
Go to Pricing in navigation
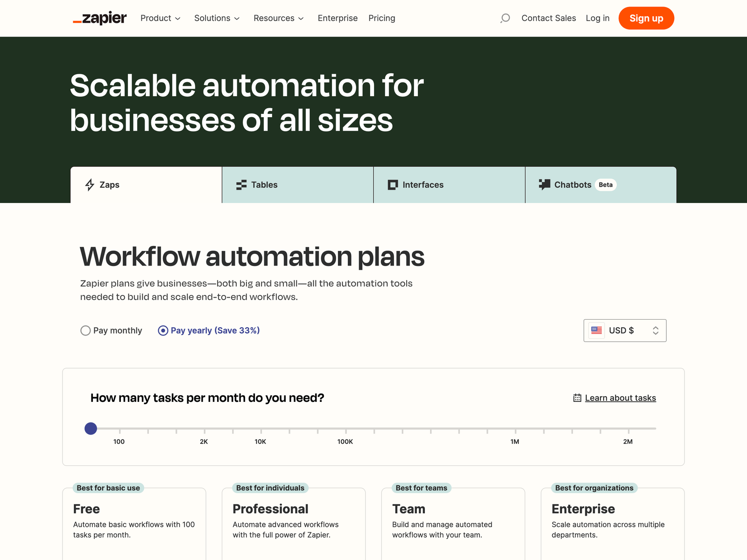pos(381,18)
